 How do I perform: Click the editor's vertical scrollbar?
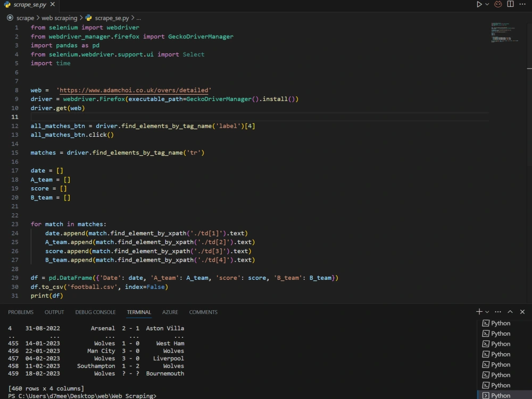click(x=529, y=69)
